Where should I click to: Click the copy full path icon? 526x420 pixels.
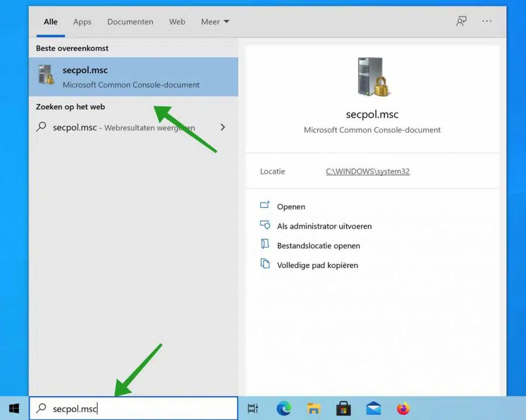265,263
